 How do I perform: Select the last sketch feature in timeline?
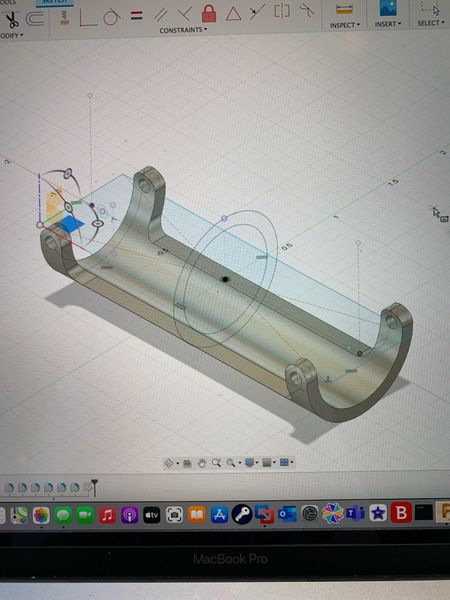tap(88, 488)
